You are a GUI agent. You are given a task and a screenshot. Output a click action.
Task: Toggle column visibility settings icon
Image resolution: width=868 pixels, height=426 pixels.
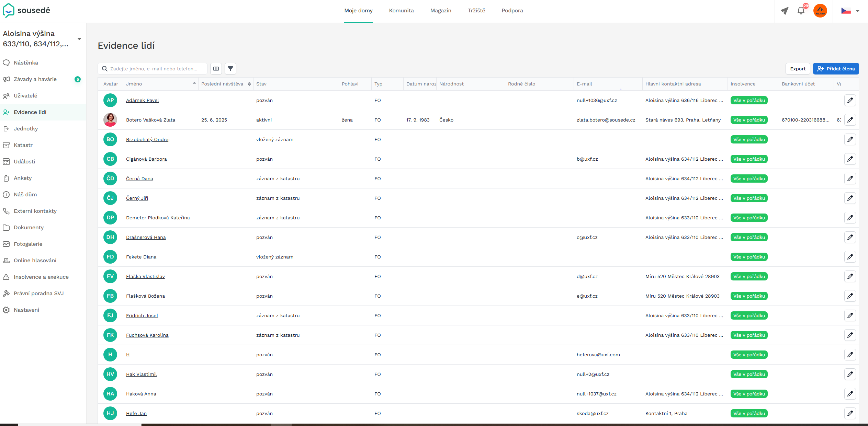pyautogui.click(x=216, y=69)
